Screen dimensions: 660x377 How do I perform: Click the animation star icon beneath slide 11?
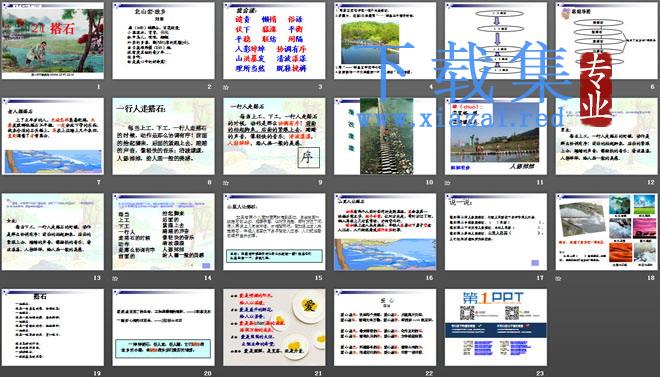tap(447, 183)
